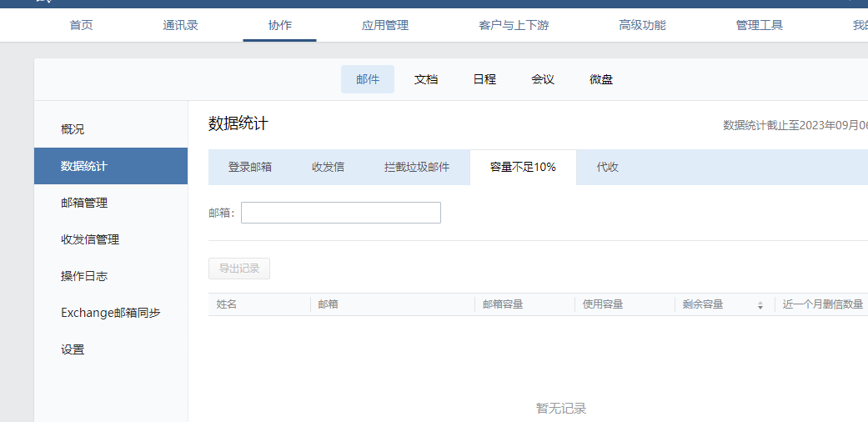Sort by the 剩余容量 column arrow icon
868x422 pixels.
click(x=760, y=305)
